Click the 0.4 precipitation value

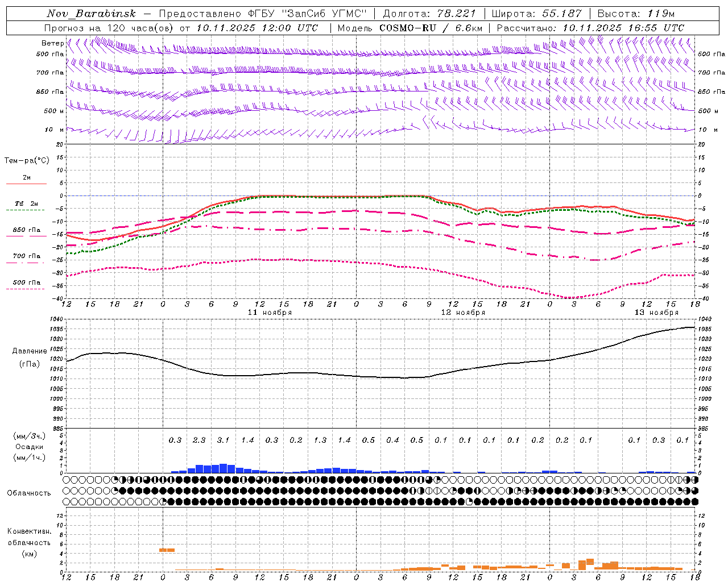[392, 440]
